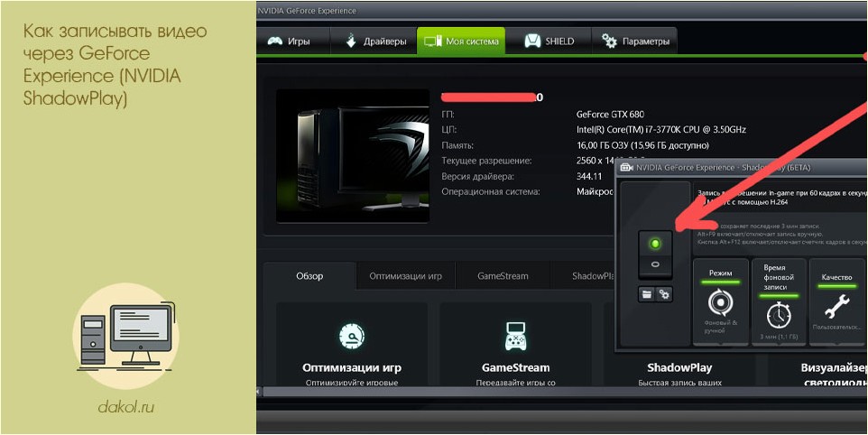Select the Моя система tab

pos(460,41)
